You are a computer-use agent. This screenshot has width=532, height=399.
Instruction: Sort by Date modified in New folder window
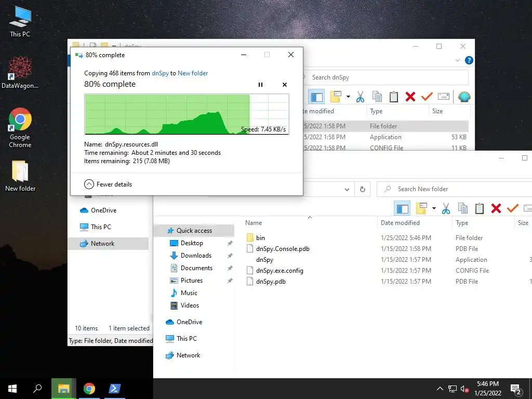click(400, 223)
